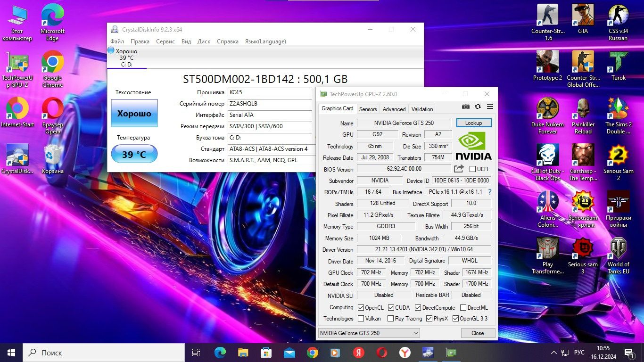Open the Правка menu in CrystalDiskInfo
Viewport: 644px width, 362px height.
tap(140, 41)
